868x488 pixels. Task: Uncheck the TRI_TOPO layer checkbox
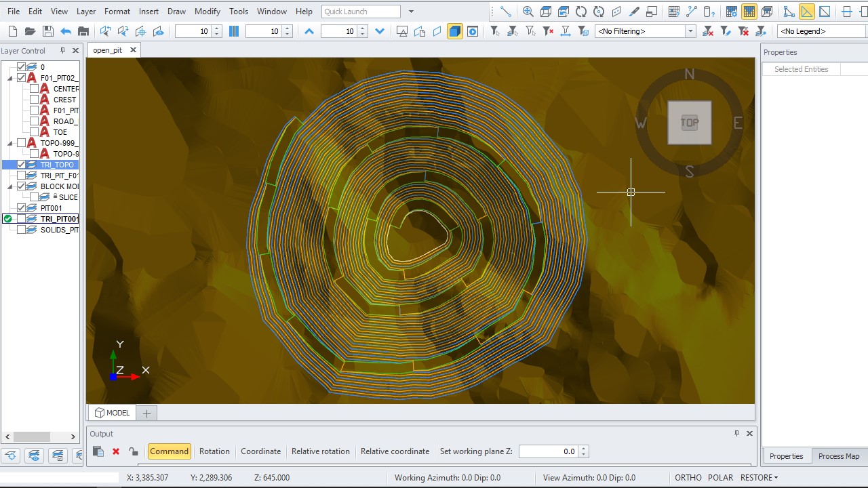21,165
